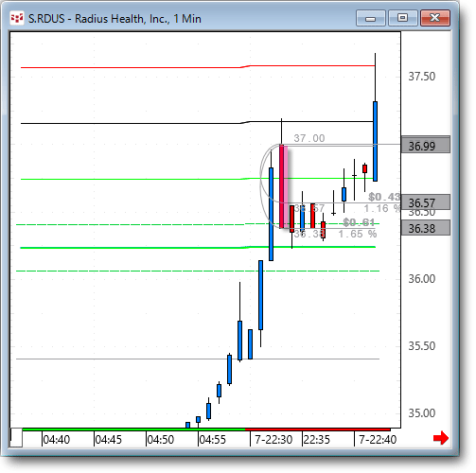The image size is (476, 473).
Task: Click the 37.00 annotation text on chart
Action: coord(309,138)
